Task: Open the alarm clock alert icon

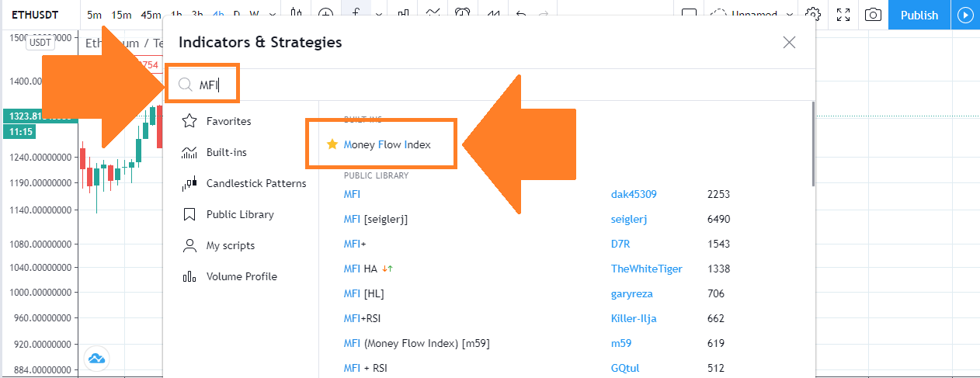Action: pos(462,14)
